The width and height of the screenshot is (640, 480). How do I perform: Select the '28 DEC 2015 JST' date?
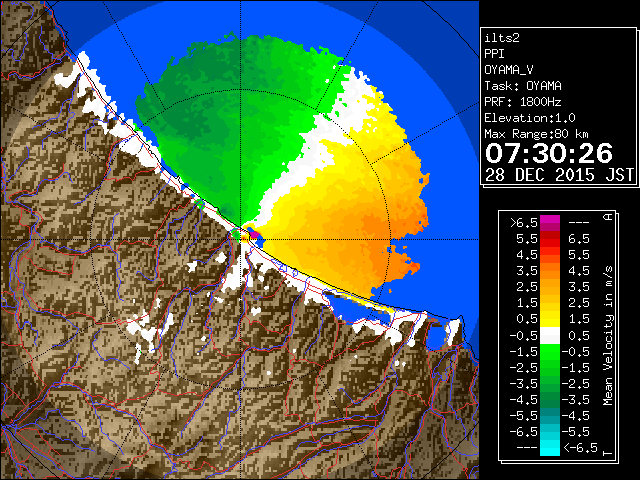click(559, 175)
